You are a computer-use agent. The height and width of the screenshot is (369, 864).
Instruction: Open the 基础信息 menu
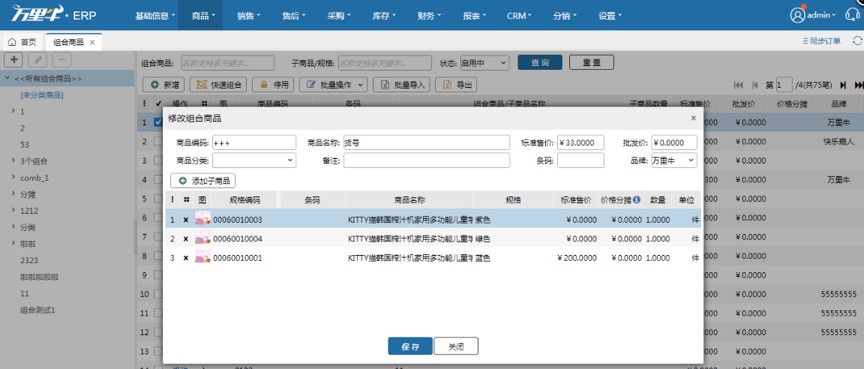155,15
